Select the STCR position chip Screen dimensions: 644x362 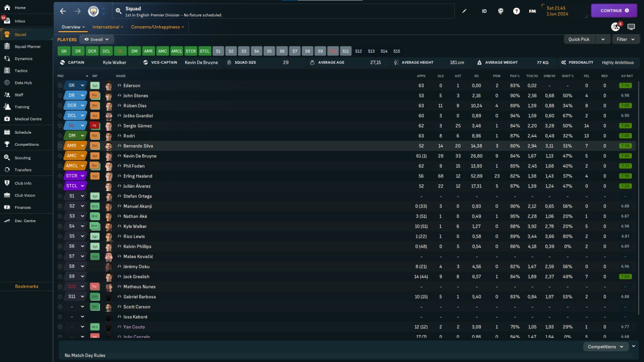coord(191,51)
